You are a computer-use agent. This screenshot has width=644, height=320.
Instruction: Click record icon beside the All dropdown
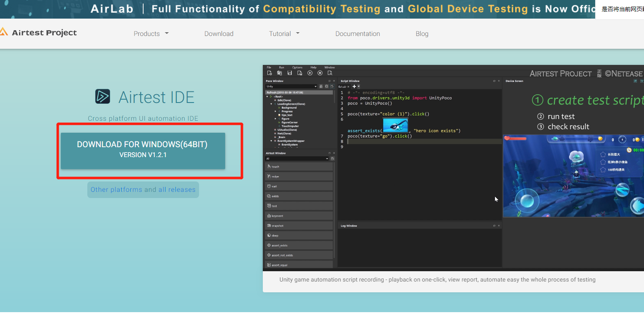332,158
